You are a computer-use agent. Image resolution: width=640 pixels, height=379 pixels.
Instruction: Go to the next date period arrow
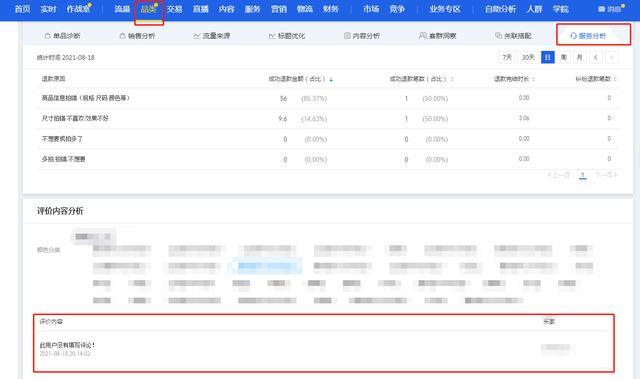(611, 58)
